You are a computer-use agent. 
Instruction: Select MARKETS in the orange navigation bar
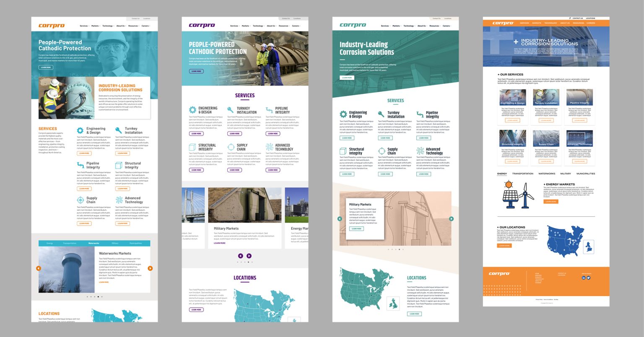click(537, 23)
